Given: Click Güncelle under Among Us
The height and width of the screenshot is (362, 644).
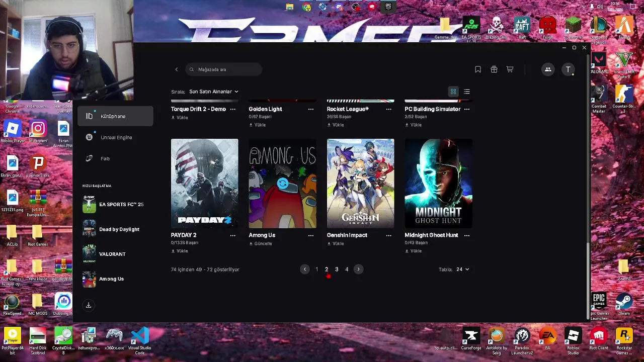Looking at the screenshot, I should (x=261, y=243).
